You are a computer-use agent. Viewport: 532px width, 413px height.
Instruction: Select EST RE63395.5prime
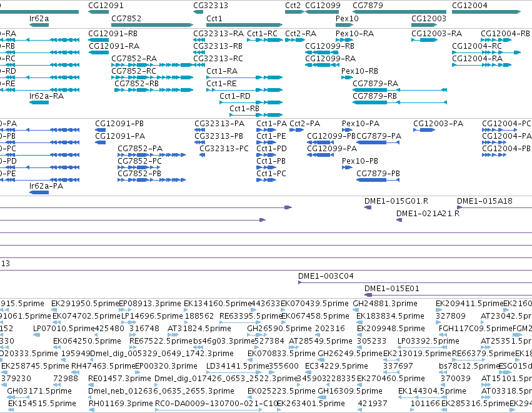pyautogui.click(x=251, y=316)
